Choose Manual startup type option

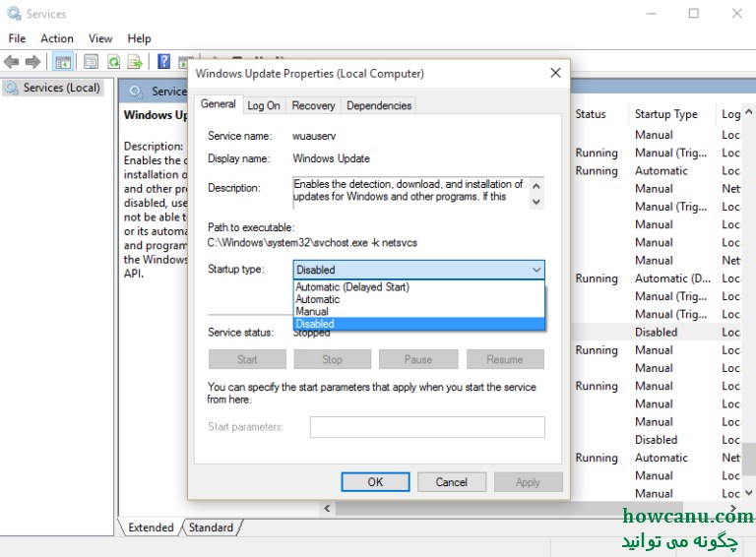point(418,311)
